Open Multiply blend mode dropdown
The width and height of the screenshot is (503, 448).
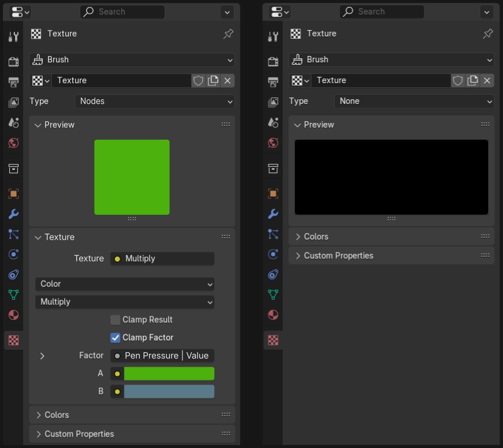tap(125, 302)
